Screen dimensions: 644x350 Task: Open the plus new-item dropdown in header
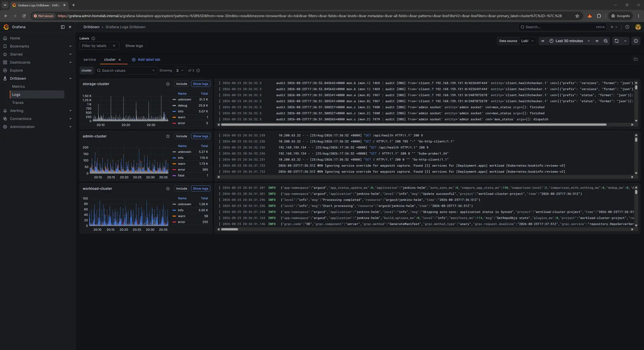click(x=614, y=27)
